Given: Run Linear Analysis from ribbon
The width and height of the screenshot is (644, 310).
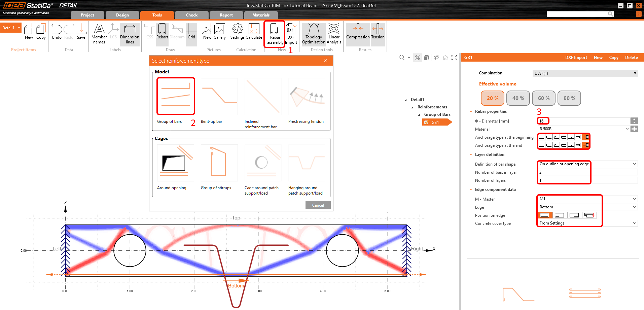Looking at the screenshot, I should 334,34.
